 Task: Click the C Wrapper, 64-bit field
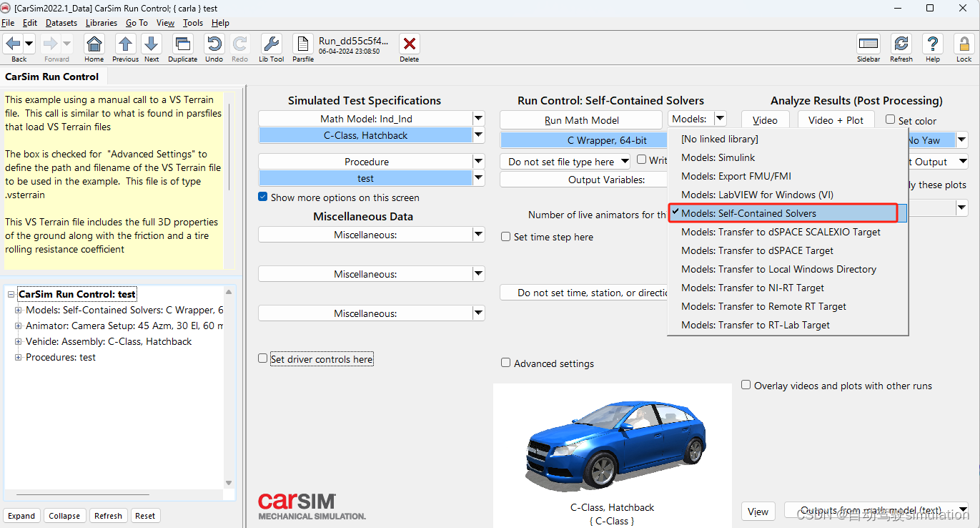click(583, 140)
